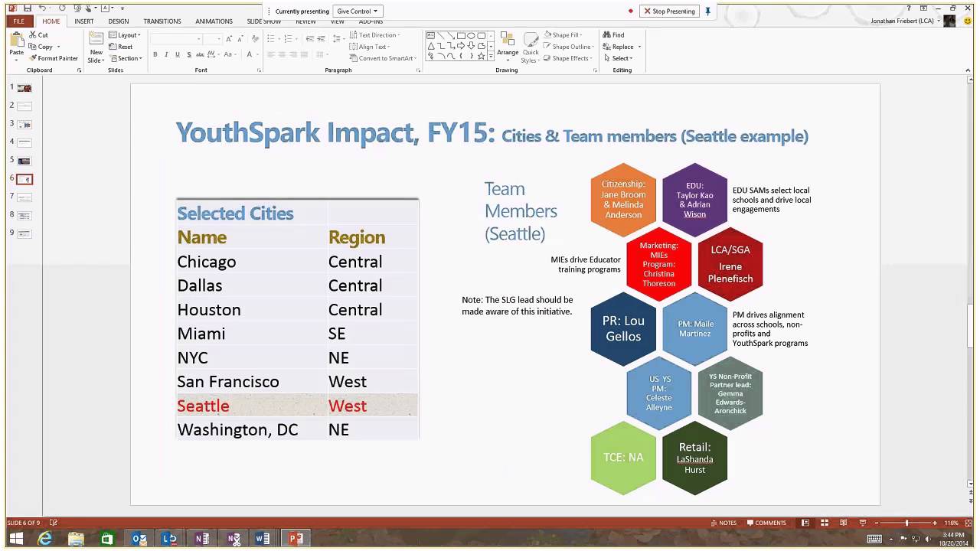Return to the HOME tab

[51, 21]
